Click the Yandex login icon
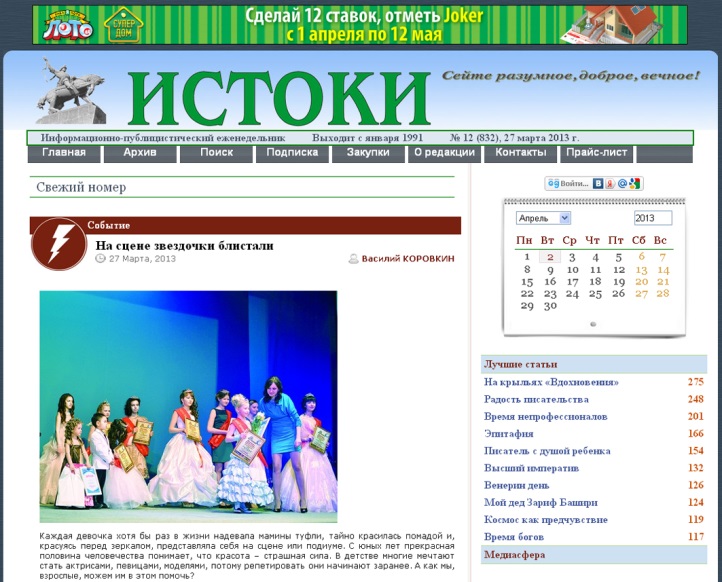The height and width of the screenshot is (582, 722). pyautogui.click(x=610, y=184)
